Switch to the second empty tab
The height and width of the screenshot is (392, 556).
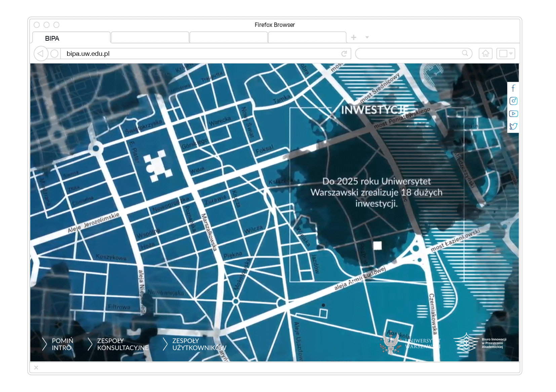click(150, 37)
